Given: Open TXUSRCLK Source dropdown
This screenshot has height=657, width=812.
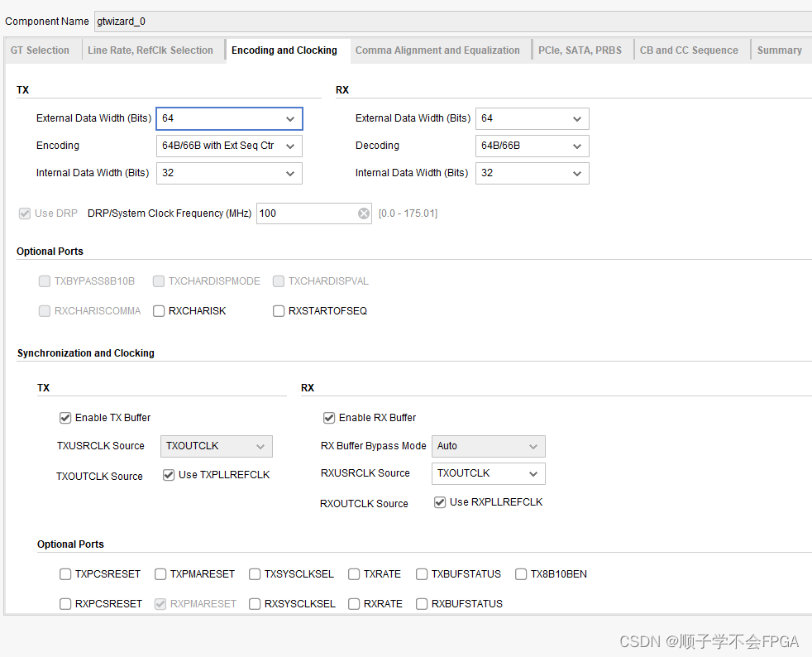Looking at the screenshot, I should (217, 446).
